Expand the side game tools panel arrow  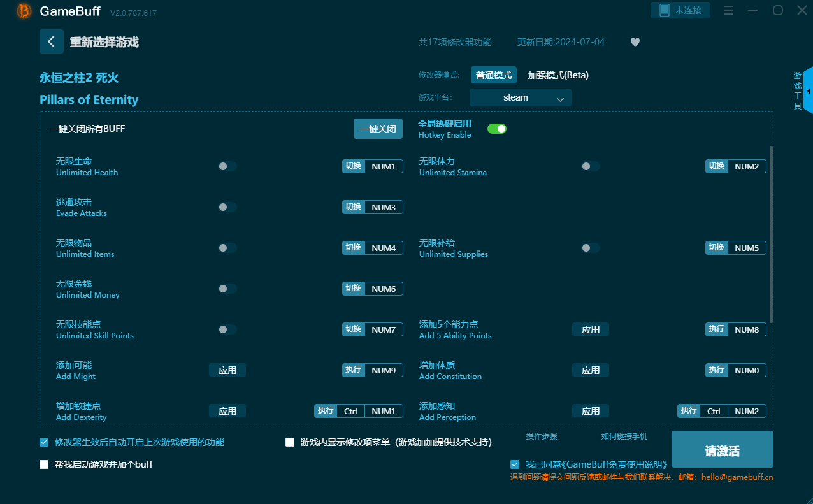pyautogui.click(x=809, y=91)
